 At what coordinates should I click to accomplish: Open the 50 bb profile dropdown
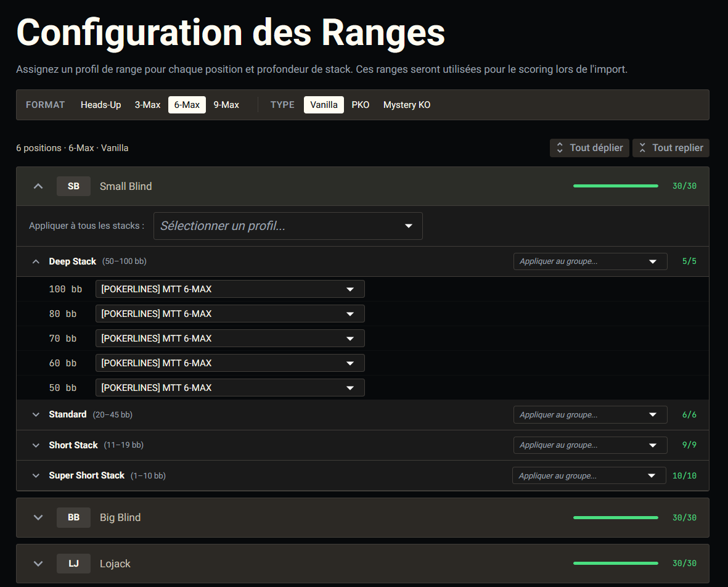[230, 387]
